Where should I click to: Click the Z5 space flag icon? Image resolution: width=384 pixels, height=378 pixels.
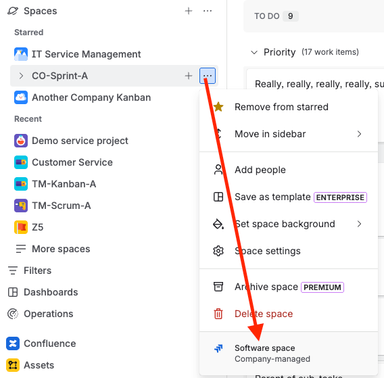pos(21,227)
